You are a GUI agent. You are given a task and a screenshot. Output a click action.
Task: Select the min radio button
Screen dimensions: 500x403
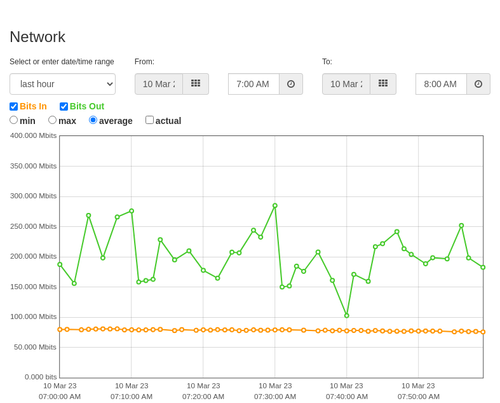point(13,120)
